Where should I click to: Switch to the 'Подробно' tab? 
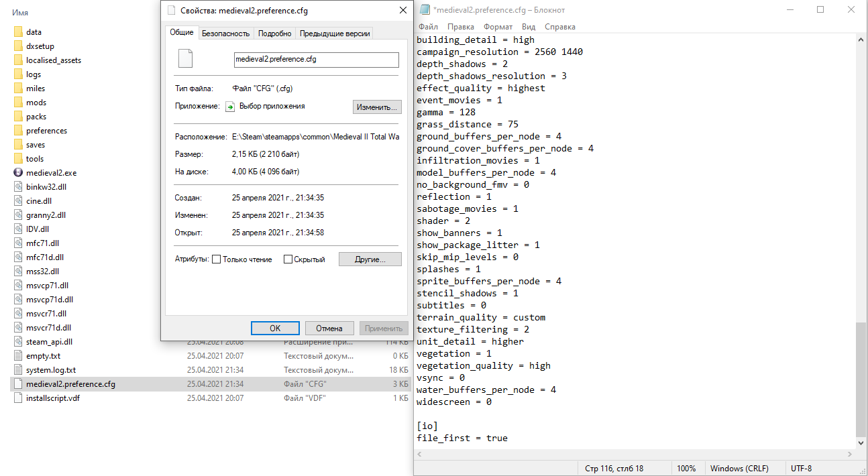click(x=275, y=33)
